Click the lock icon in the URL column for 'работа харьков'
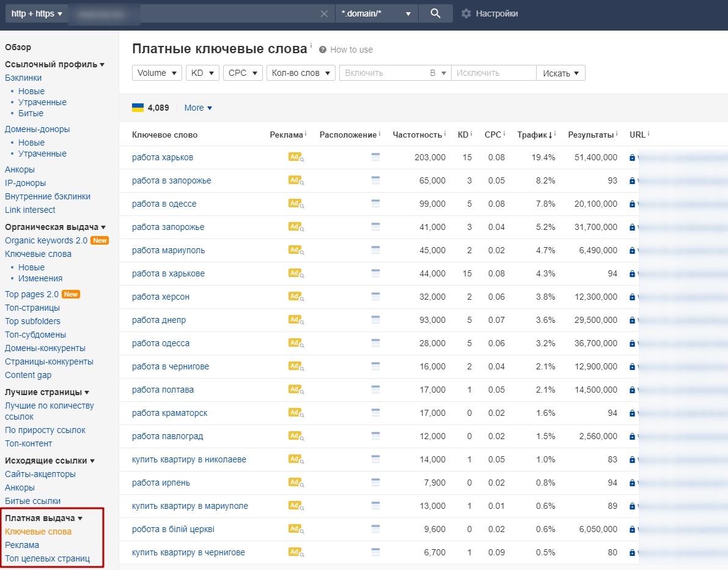Viewport: 728px width, 570px height. [x=631, y=157]
